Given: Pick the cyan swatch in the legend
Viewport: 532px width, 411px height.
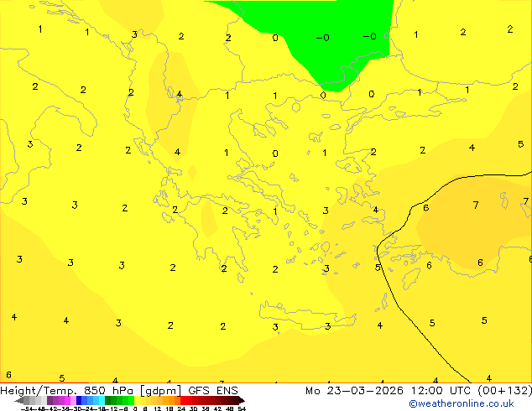Looking at the screenshot, I should [102, 400].
